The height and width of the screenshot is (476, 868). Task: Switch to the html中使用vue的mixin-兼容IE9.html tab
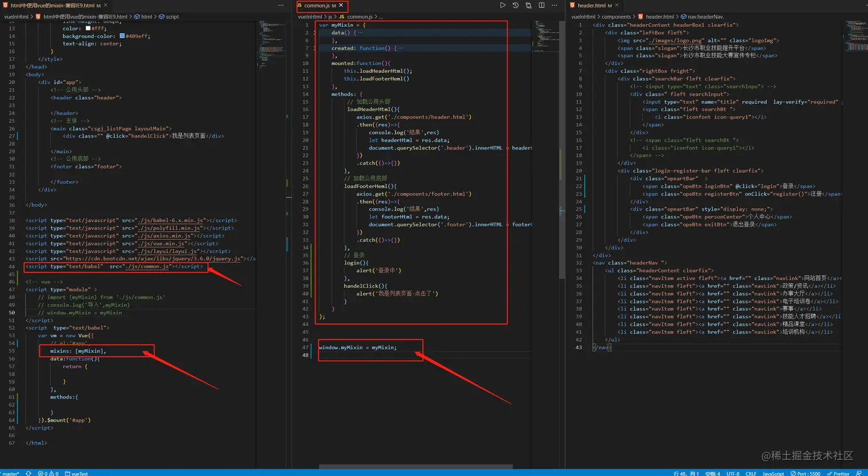tap(56, 5)
